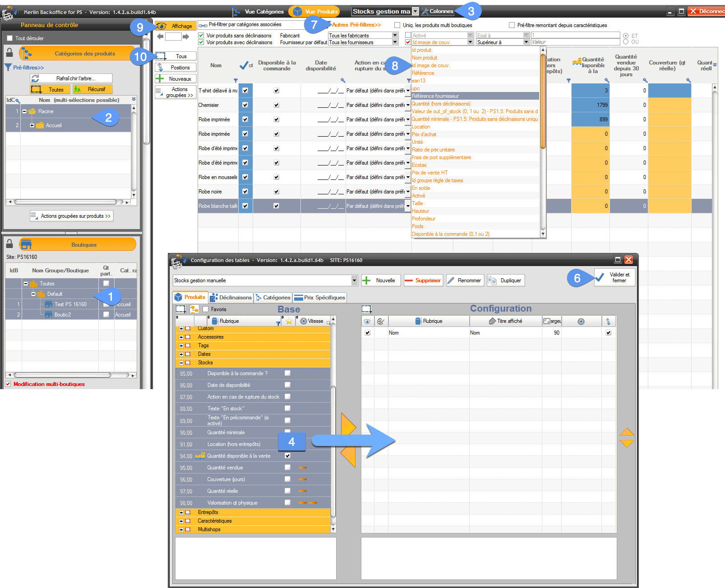Click the Dupliquer button
725x588 pixels.
505,280
